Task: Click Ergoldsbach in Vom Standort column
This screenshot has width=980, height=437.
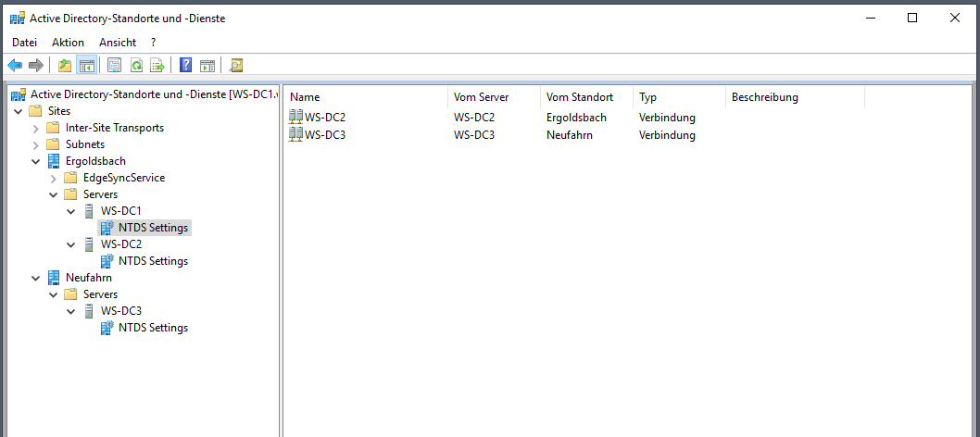Action: [x=576, y=118]
